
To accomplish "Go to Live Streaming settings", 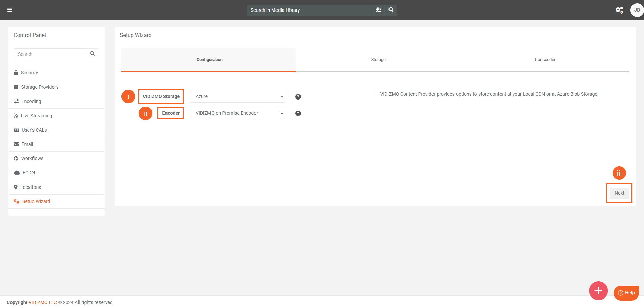I will pyautogui.click(x=37, y=116).
